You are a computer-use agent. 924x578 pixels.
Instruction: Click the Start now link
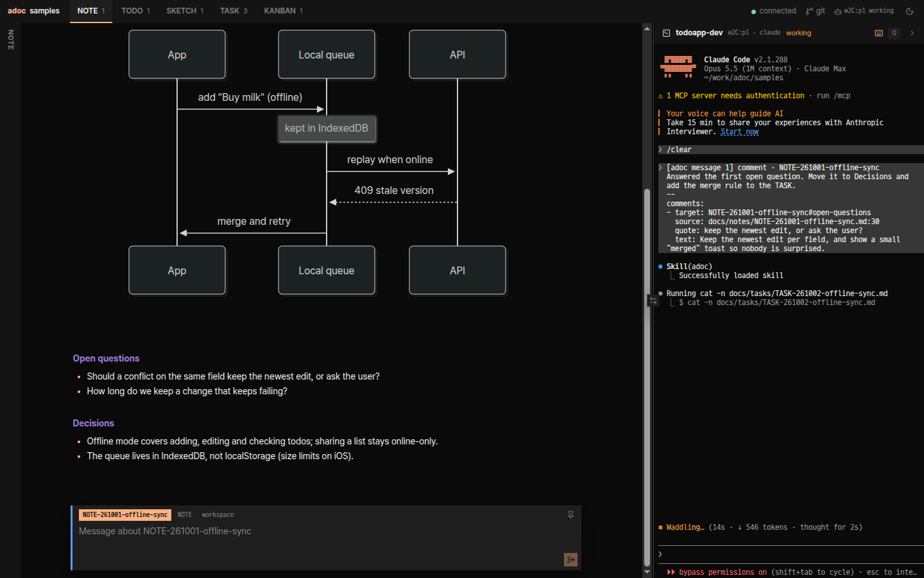739,132
